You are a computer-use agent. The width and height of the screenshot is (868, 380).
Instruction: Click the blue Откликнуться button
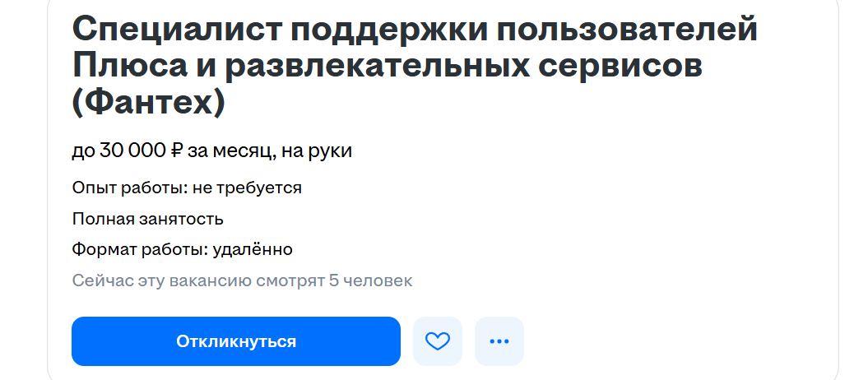(236, 341)
